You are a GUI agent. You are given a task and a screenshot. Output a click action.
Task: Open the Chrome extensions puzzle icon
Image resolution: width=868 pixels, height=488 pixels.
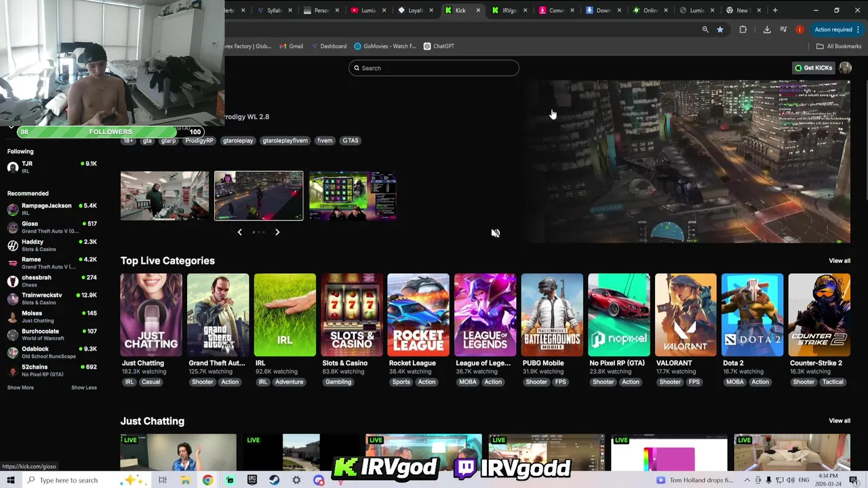743,29
